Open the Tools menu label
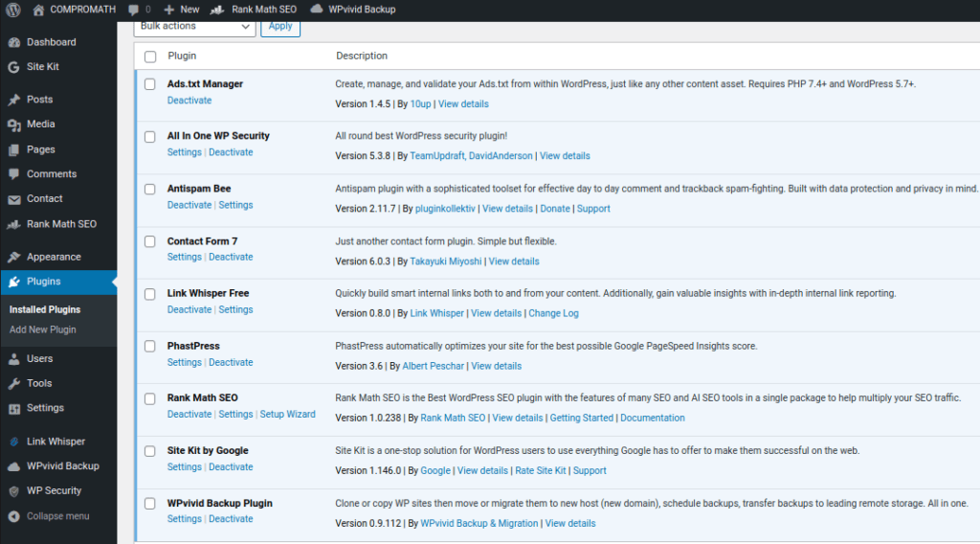The height and width of the screenshot is (544, 980). (x=38, y=383)
